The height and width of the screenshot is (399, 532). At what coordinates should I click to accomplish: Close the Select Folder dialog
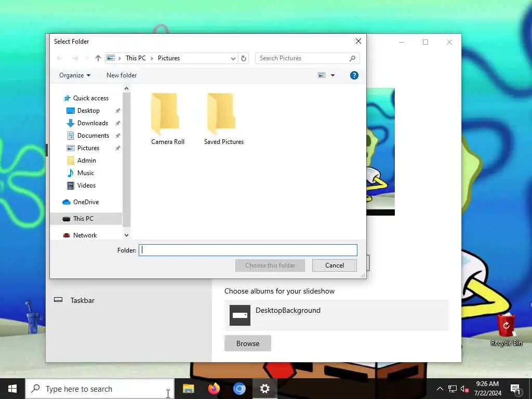point(358,41)
